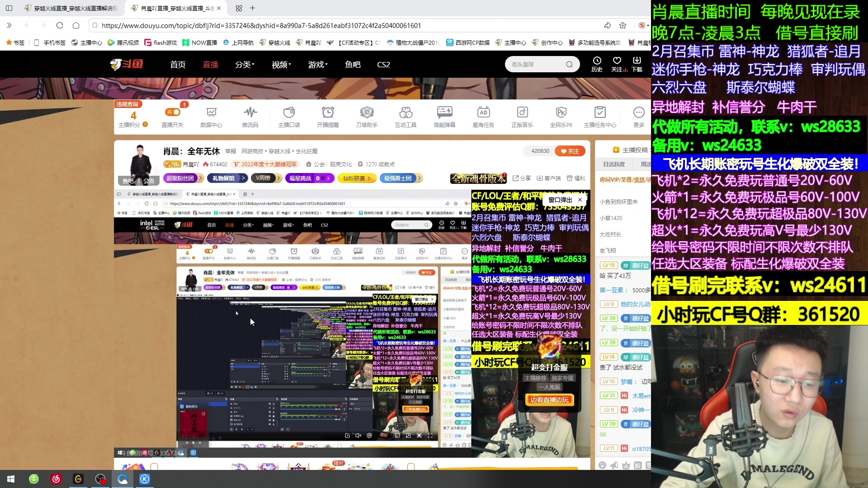
Task: Open the 星海任务 AD icon
Action: pos(483,117)
